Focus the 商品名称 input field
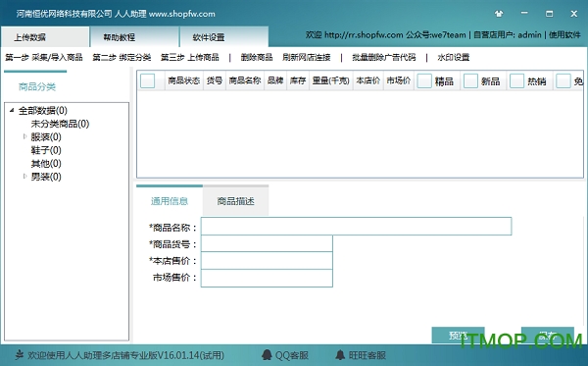This screenshot has width=588, height=366. 357,226
